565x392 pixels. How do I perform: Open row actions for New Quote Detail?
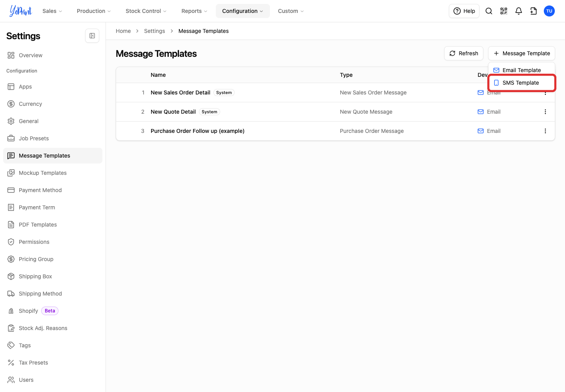[545, 112]
